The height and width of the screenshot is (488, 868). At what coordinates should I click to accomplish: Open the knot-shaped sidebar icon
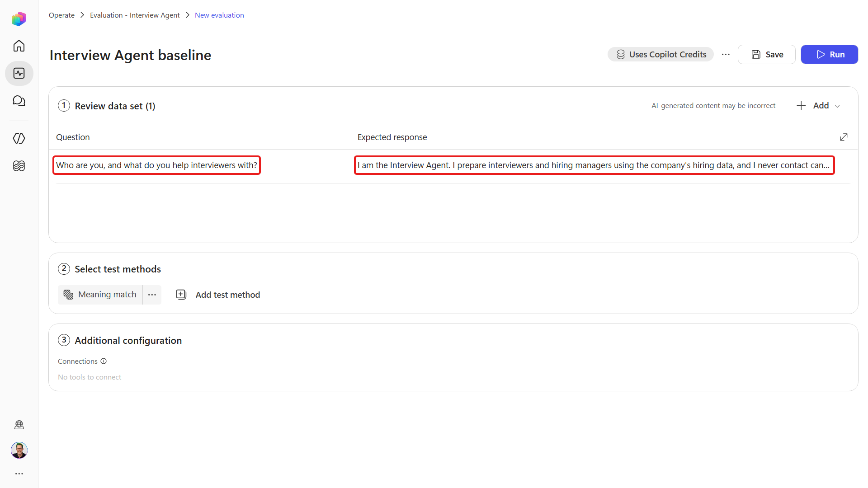point(19,166)
